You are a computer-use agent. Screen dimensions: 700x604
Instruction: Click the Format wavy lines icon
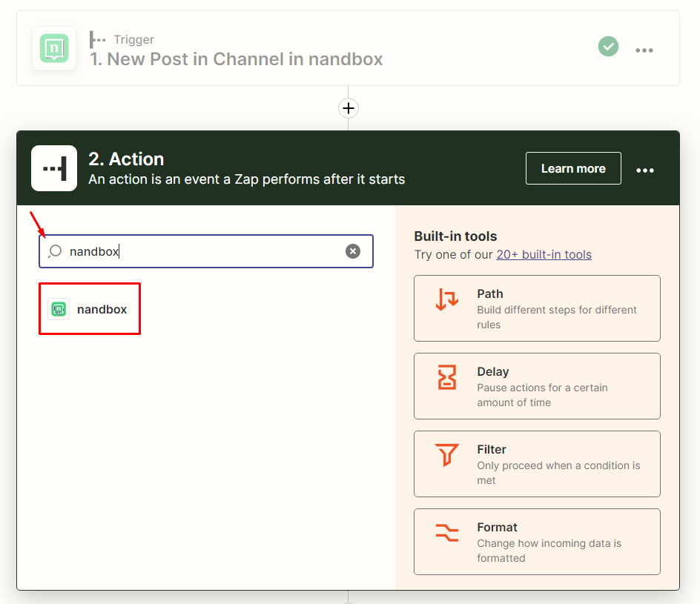pyautogui.click(x=447, y=533)
